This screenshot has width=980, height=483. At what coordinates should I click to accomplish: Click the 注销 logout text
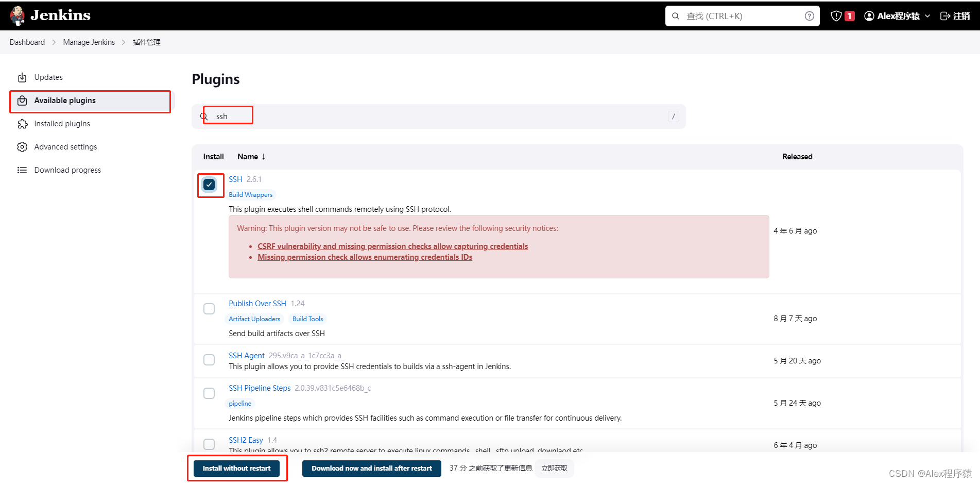961,16
